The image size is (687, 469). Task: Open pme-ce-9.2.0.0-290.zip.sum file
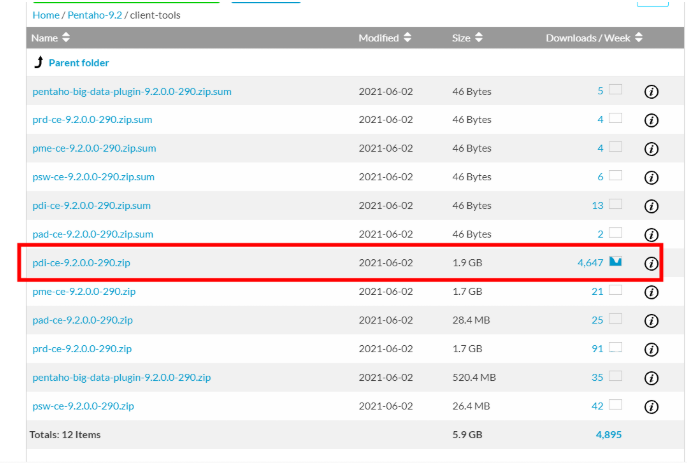(x=94, y=148)
